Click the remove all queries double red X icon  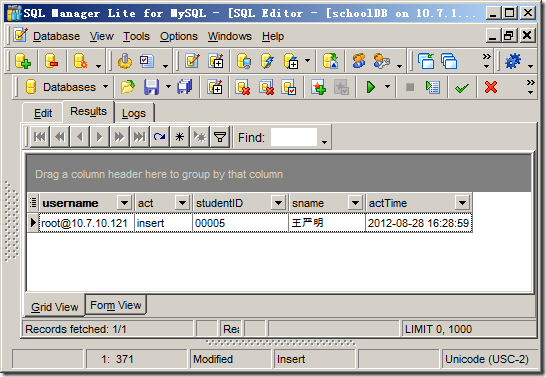(266, 87)
